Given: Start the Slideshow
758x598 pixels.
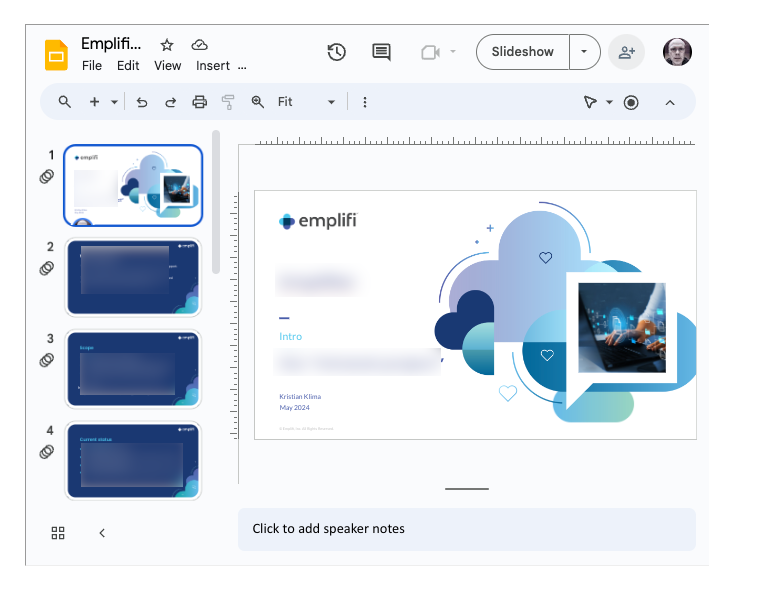Looking at the screenshot, I should pyautogui.click(x=523, y=52).
